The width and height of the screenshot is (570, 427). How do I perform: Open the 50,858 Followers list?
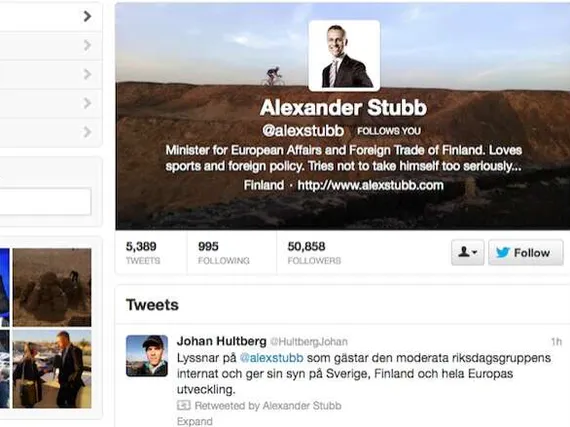pyautogui.click(x=314, y=253)
